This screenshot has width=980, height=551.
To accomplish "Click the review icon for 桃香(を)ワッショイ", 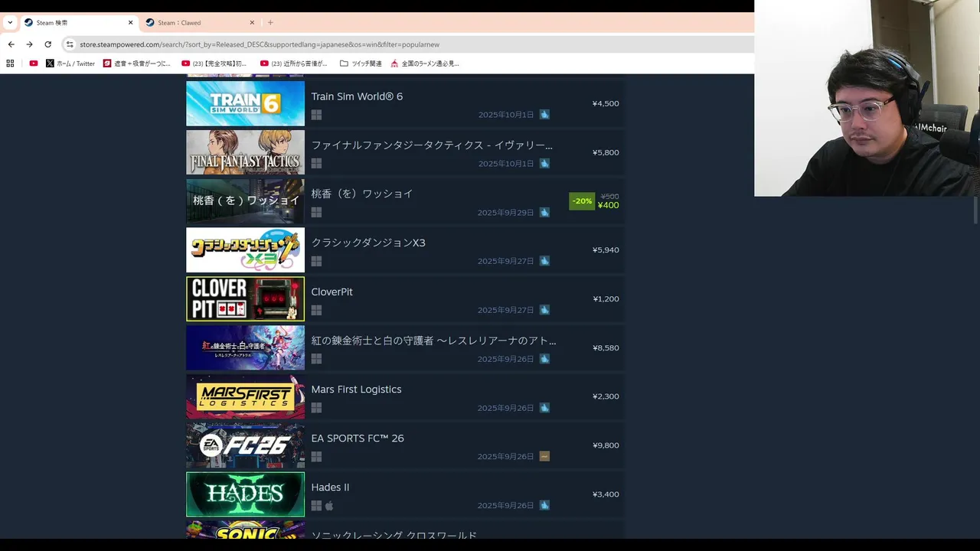I will tap(544, 213).
